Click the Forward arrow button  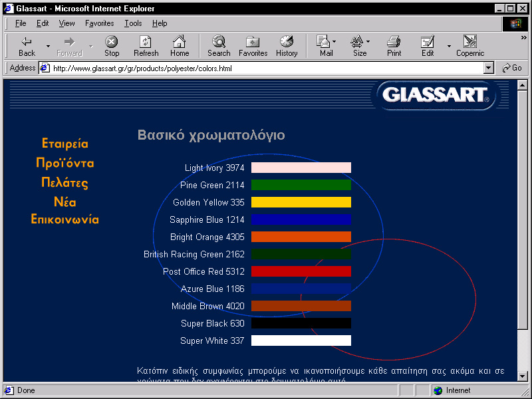[x=69, y=46]
